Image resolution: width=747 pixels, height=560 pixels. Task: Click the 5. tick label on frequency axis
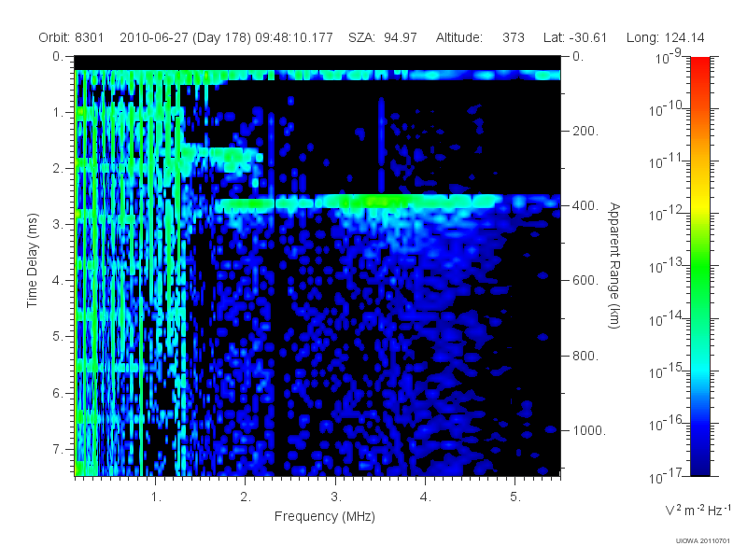click(x=515, y=497)
